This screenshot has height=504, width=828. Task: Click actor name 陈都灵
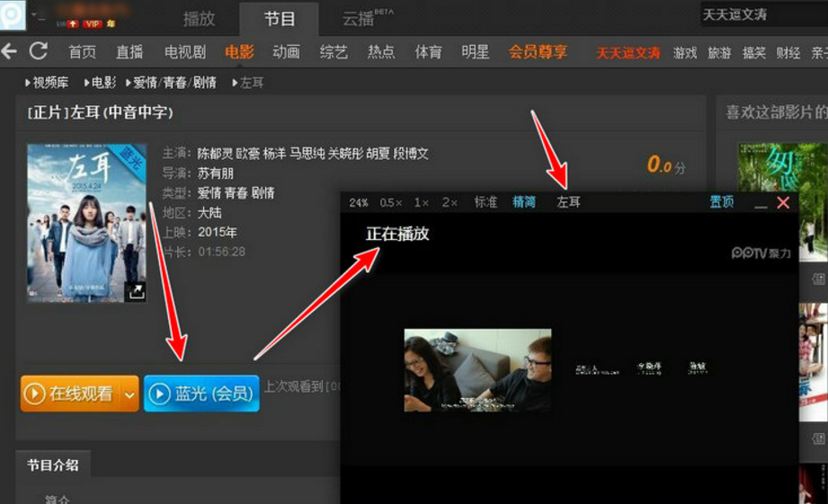pos(215,154)
